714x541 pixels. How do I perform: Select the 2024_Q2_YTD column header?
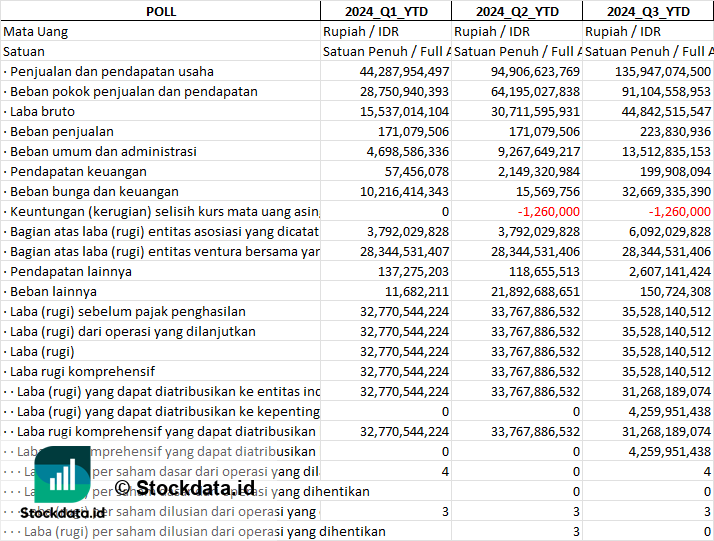coord(516,11)
